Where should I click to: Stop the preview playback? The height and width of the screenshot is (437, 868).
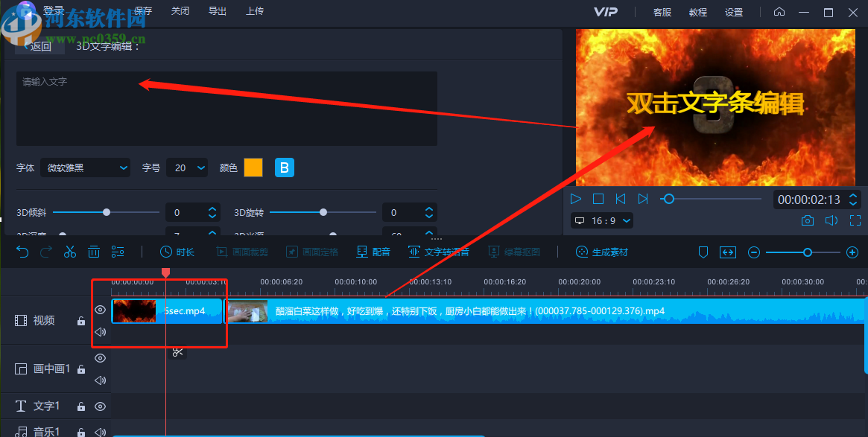[598, 199]
